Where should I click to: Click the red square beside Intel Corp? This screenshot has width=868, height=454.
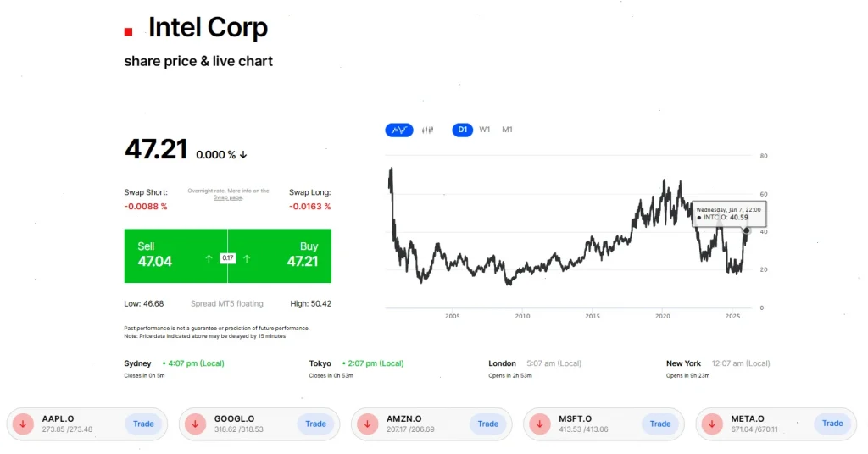point(128,31)
